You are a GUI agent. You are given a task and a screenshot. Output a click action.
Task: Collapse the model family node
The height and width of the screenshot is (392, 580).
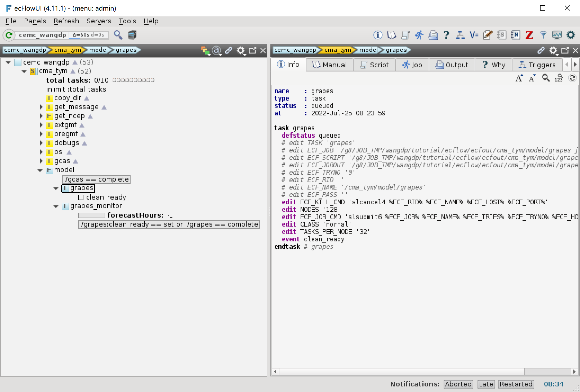click(x=40, y=170)
